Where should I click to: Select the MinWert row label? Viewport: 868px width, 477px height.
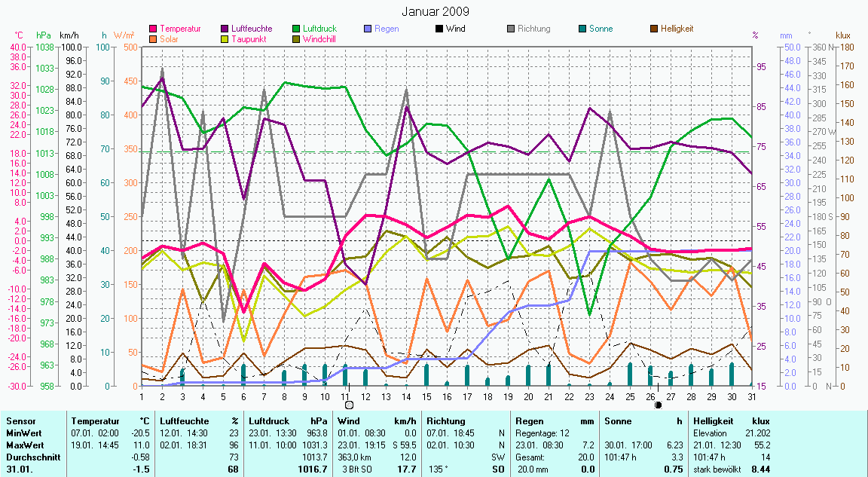pos(23,433)
